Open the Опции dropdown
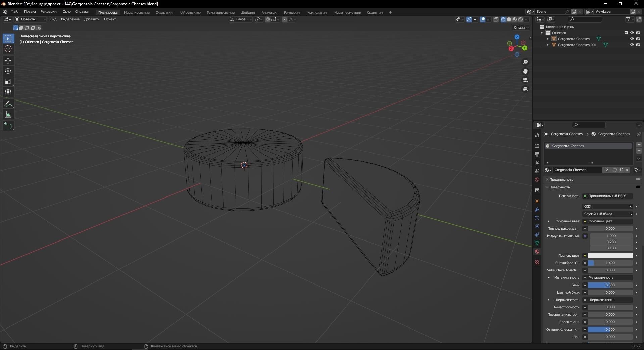 click(521, 27)
